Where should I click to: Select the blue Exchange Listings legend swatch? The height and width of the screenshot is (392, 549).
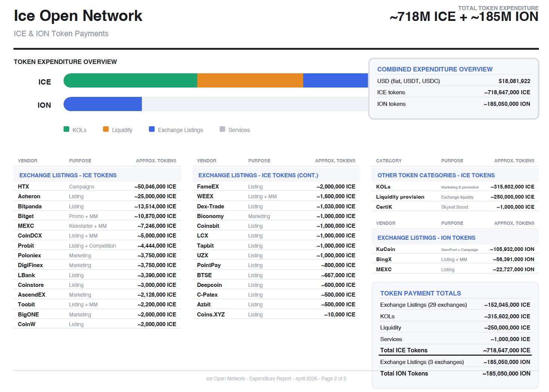click(152, 129)
